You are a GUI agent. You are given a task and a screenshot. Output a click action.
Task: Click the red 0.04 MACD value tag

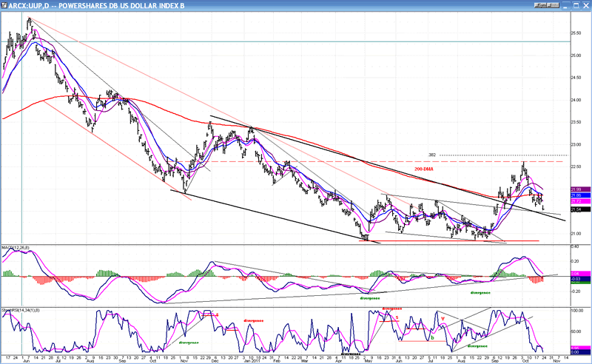click(580, 274)
